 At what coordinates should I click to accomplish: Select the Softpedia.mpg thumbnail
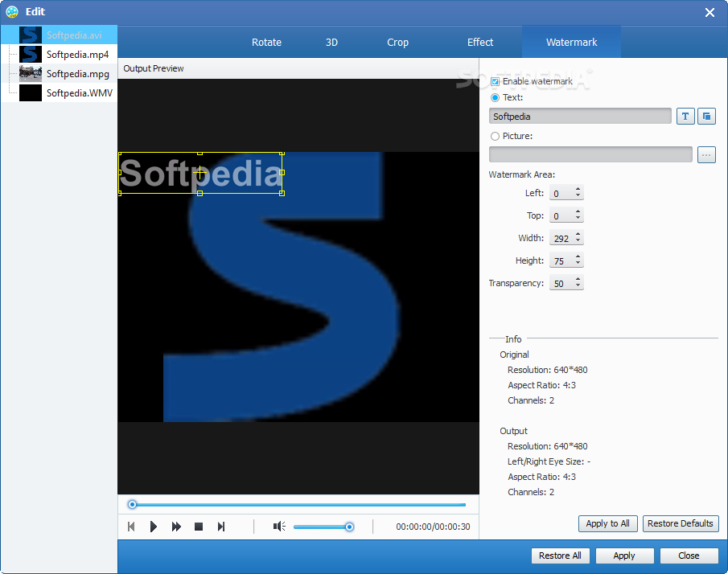click(x=31, y=74)
